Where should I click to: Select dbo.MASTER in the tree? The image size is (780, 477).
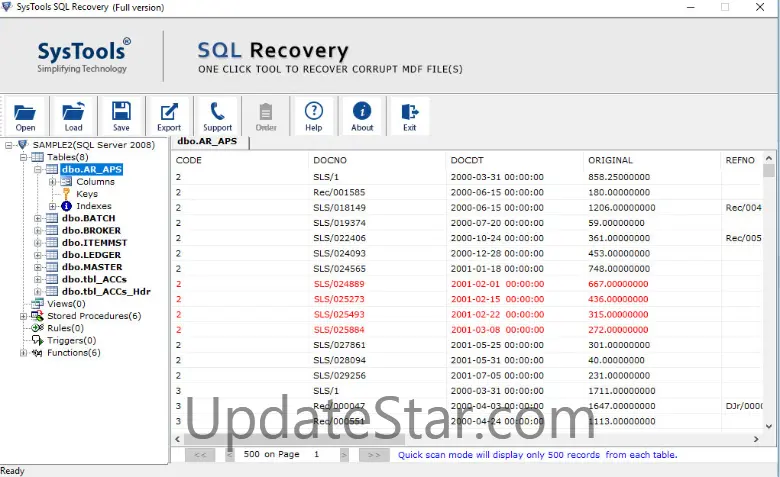tap(92, 267)
